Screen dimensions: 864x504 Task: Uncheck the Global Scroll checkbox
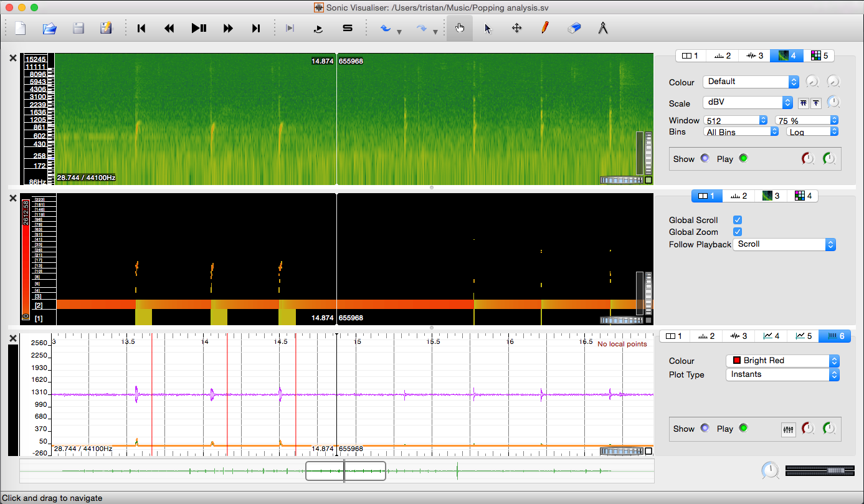click(738, 220)
